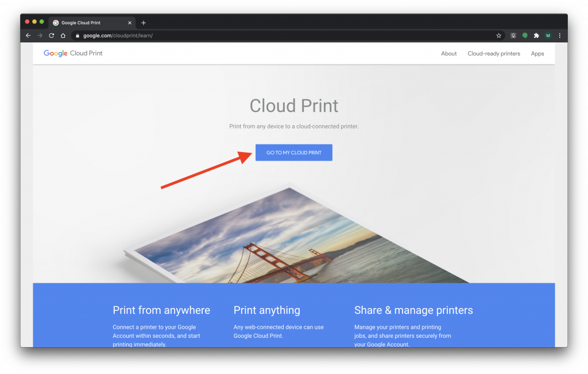The width and height of the screenshot is (588, 374).
Task: Reload the page with the refresh icon
Action: [x=51, y=36]
